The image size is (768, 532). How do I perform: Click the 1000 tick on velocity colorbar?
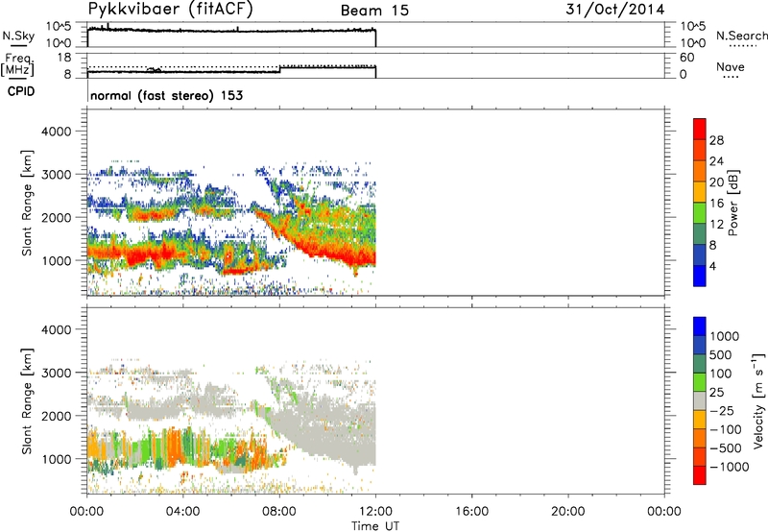coord(725,336)
